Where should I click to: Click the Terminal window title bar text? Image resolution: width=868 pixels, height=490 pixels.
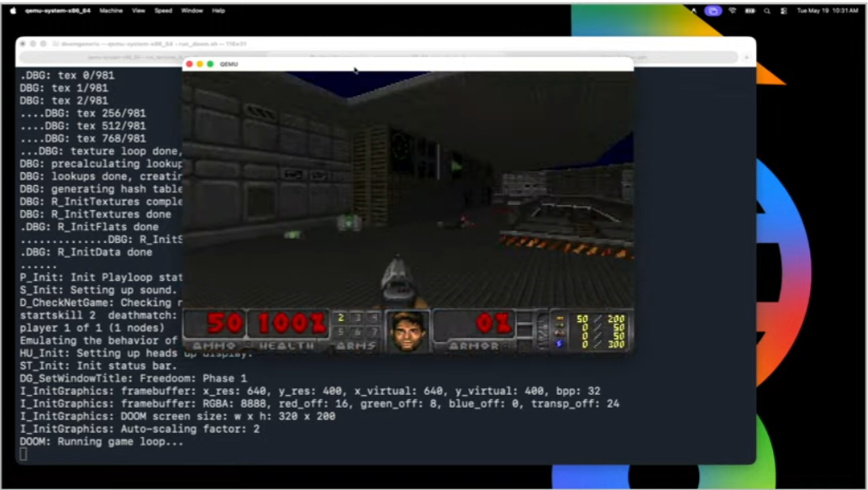pyautogui.click(x=154, y=44)
